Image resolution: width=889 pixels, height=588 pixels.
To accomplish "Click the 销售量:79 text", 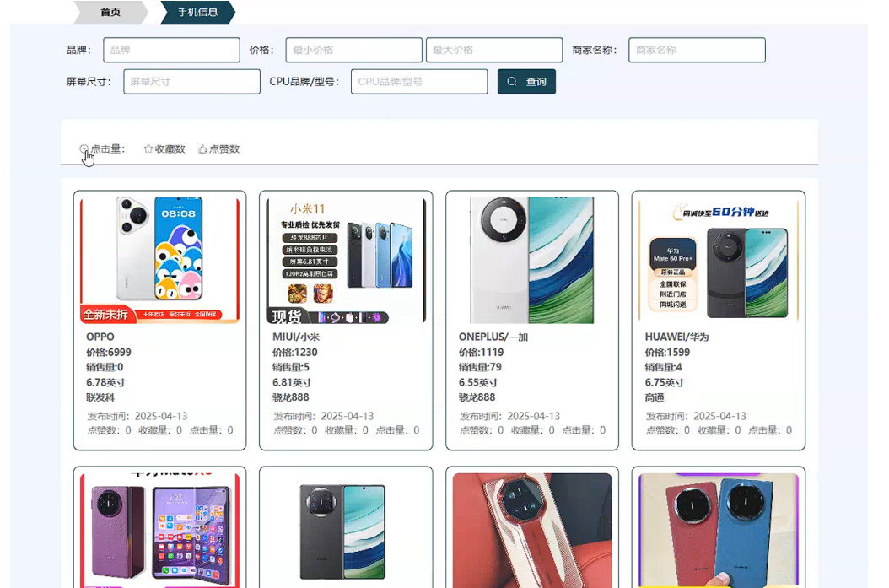I will click(x=480, y=367).
